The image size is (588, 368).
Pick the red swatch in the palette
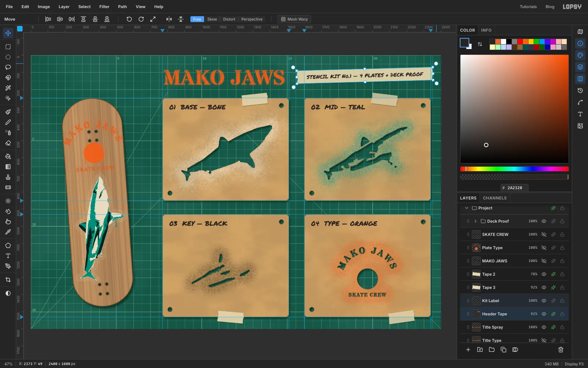pyautogui.click(x=520, y=42)
